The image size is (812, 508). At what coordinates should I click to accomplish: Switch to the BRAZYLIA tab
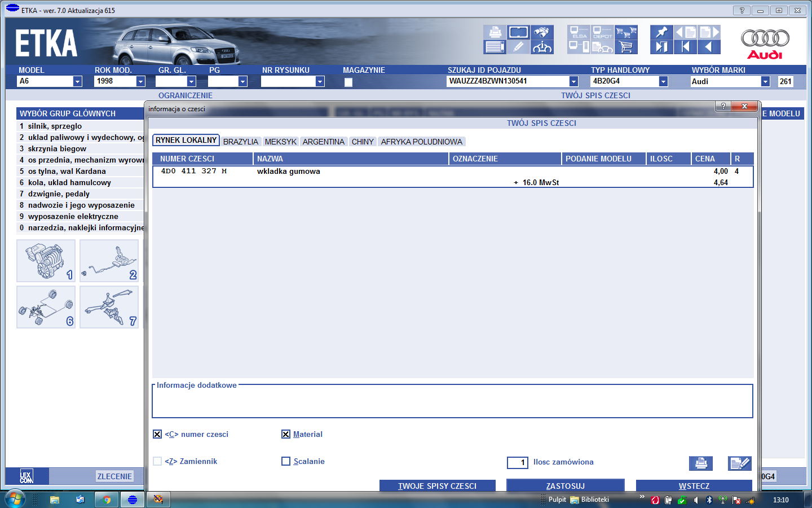(241, 142)
